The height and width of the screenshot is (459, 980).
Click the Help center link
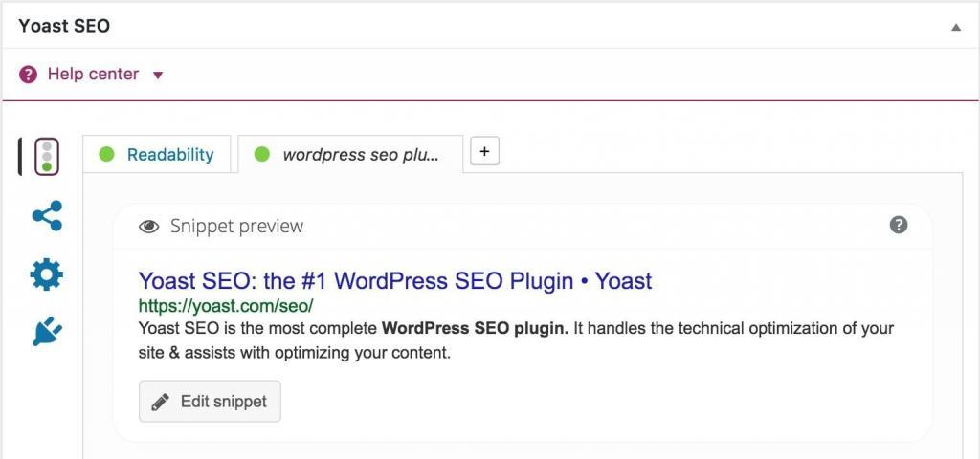[x=93, y=75]
